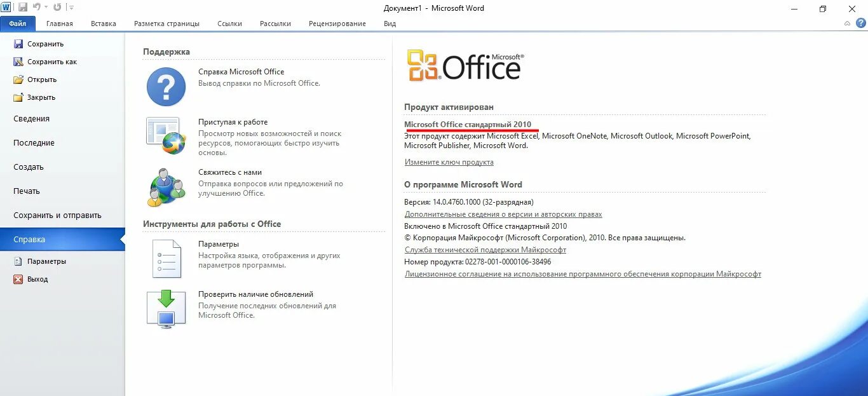The height and width of the screenshot is (396, 868).
Task: Click the Redo icon in Quick Access Toolbar
Action: (57, 8)
